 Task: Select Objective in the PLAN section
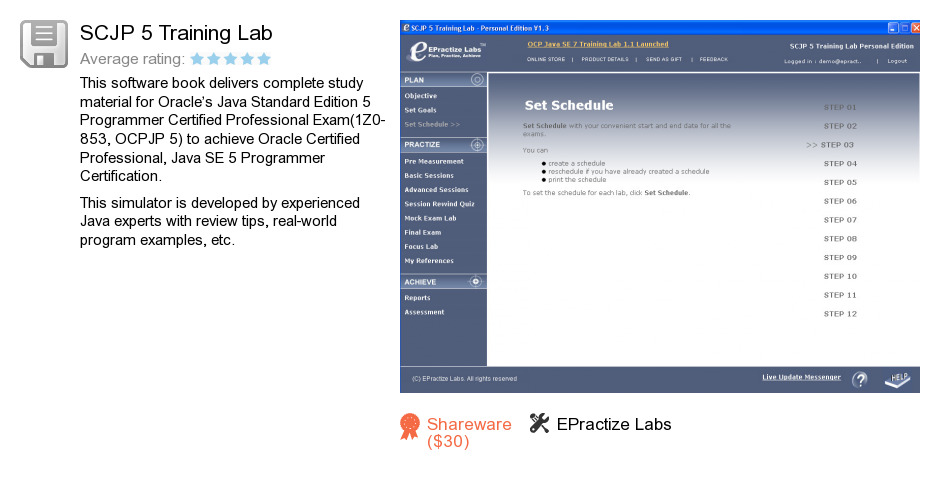point(420,96)
